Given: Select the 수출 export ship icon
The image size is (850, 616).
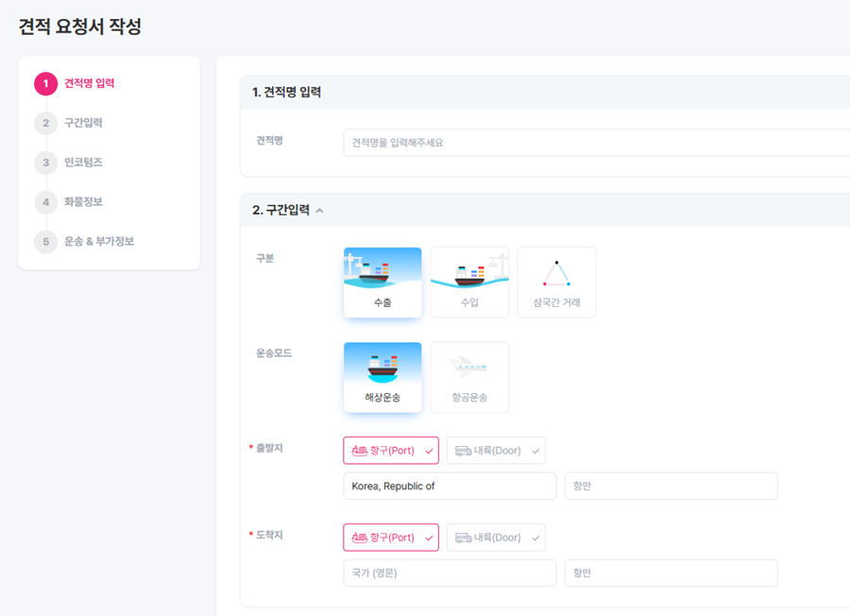Looking at the screenshot, I should [382, 270].
